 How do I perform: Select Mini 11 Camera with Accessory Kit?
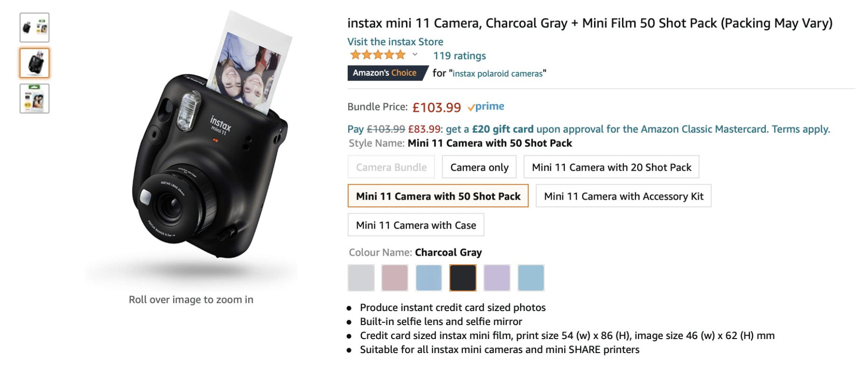point(623,196)
